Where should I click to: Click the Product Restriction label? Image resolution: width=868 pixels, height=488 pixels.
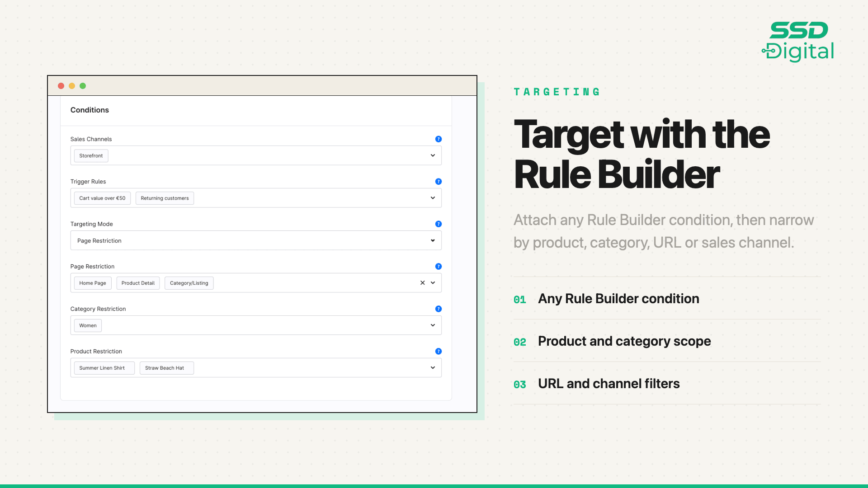coord(96,352)
